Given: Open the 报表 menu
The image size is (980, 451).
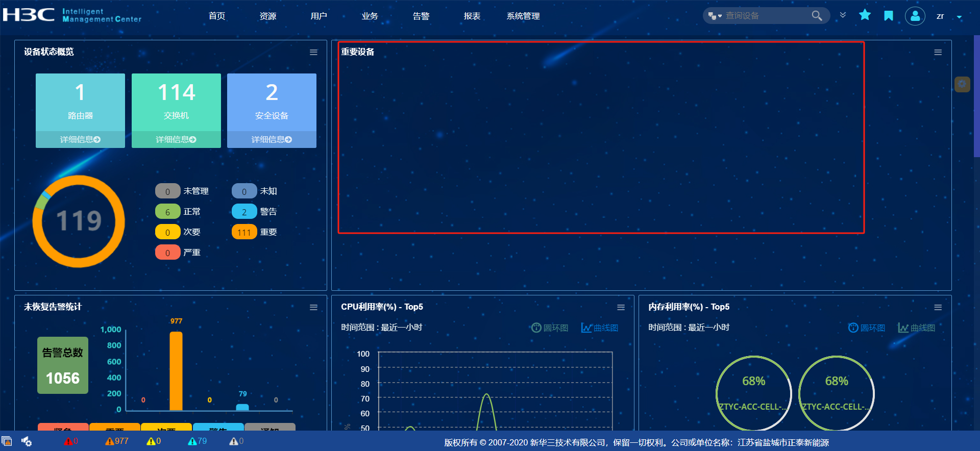Looking at the screenshot, I should coord(472,16).
